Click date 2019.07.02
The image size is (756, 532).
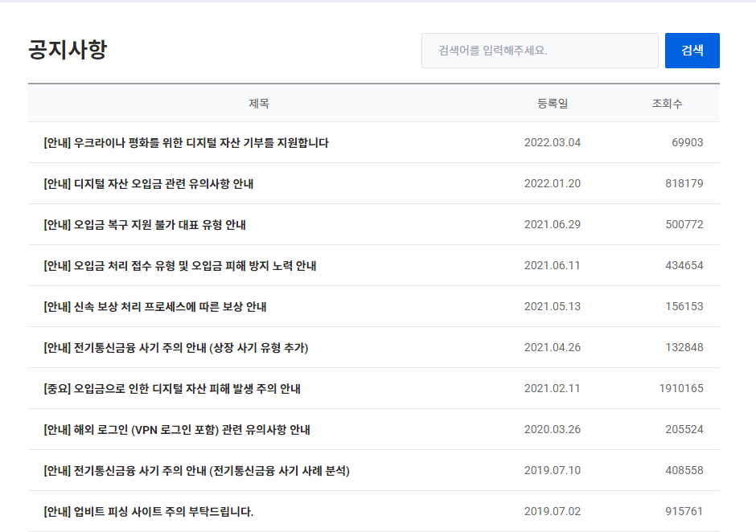coord(553,511)
